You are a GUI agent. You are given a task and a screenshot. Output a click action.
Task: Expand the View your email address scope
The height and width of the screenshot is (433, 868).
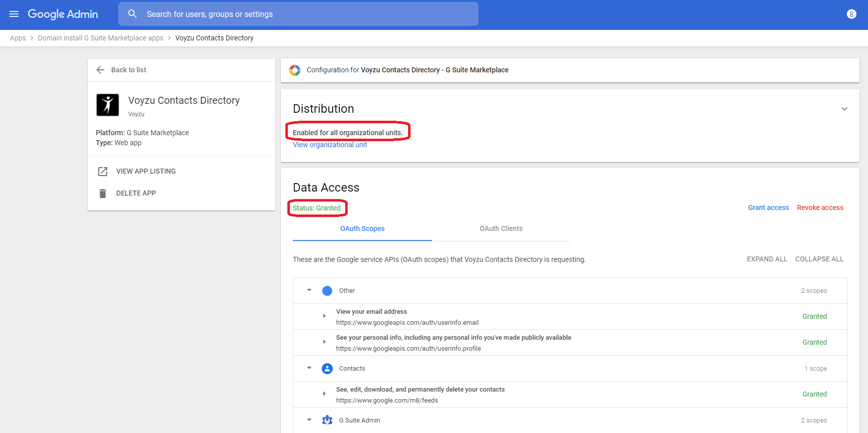[x=324, y=316]
